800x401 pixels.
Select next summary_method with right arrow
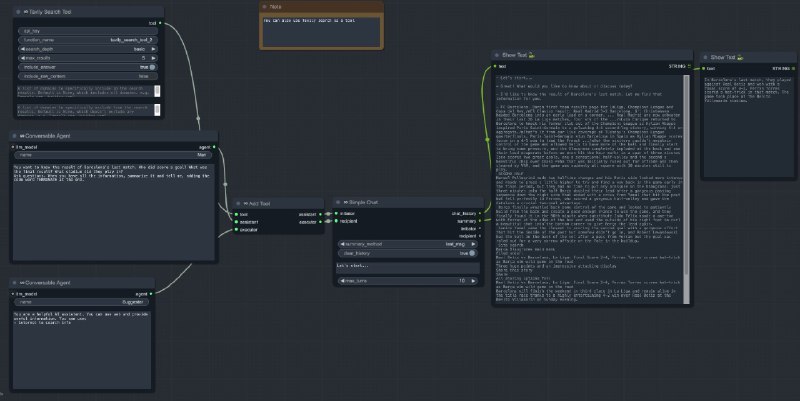473,244
